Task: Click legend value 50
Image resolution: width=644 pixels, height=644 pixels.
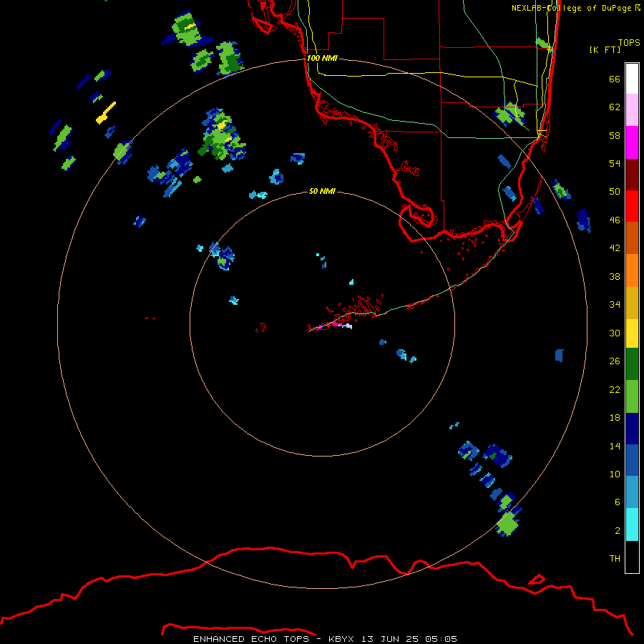Action: pyautogui.click(x=615, y=191)
